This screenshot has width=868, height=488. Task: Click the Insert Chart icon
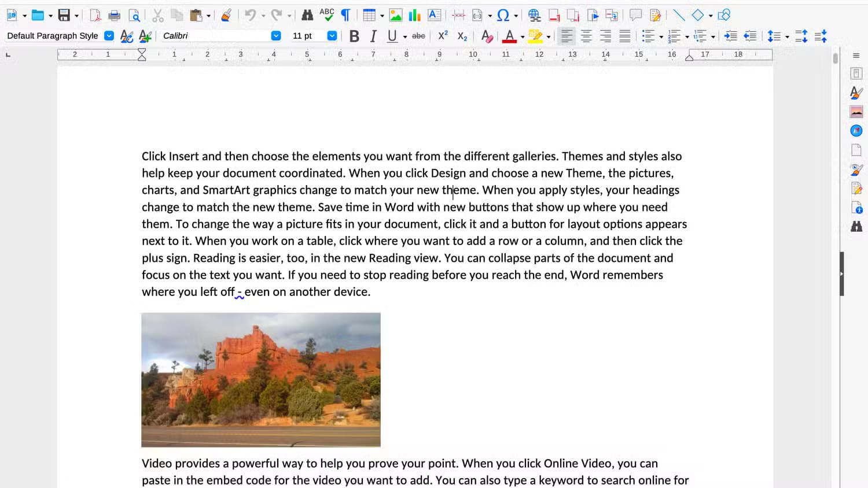click(x=415, y=16)
